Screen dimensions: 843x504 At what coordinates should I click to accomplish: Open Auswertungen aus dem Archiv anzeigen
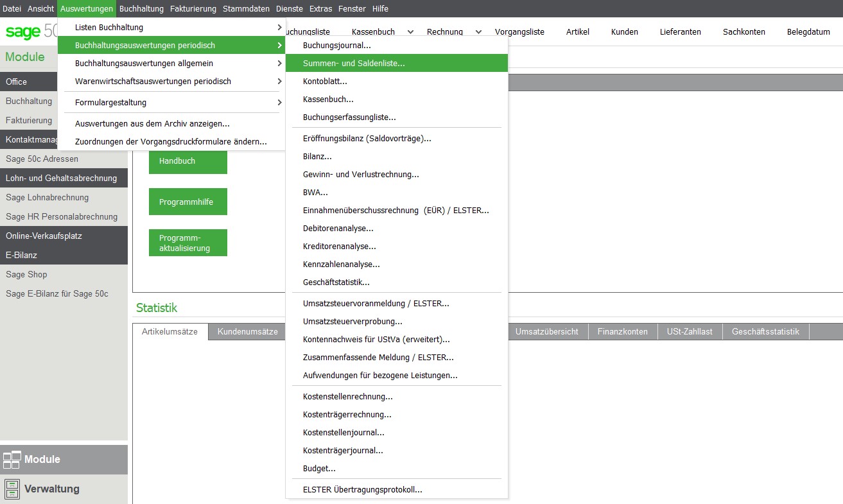[171, 123]
